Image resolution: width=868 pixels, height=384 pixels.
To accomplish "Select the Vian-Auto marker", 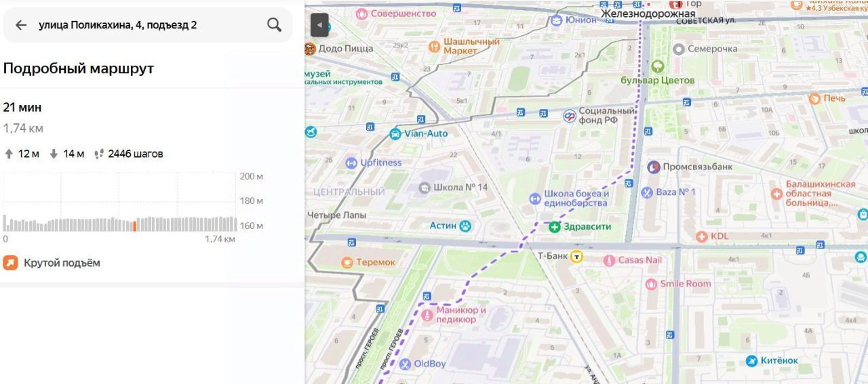I will pyautogui.click(x=395, y=133).
